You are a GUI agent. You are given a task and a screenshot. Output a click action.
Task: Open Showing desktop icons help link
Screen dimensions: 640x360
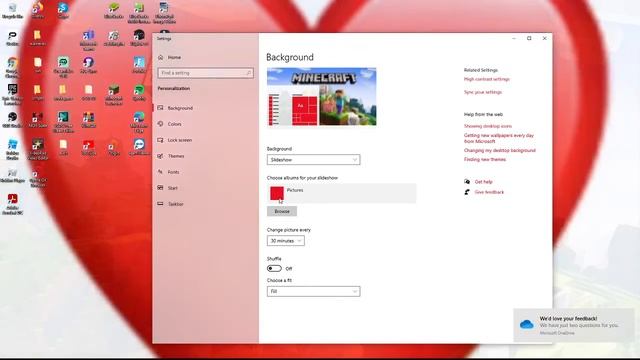tap(488, 126)
